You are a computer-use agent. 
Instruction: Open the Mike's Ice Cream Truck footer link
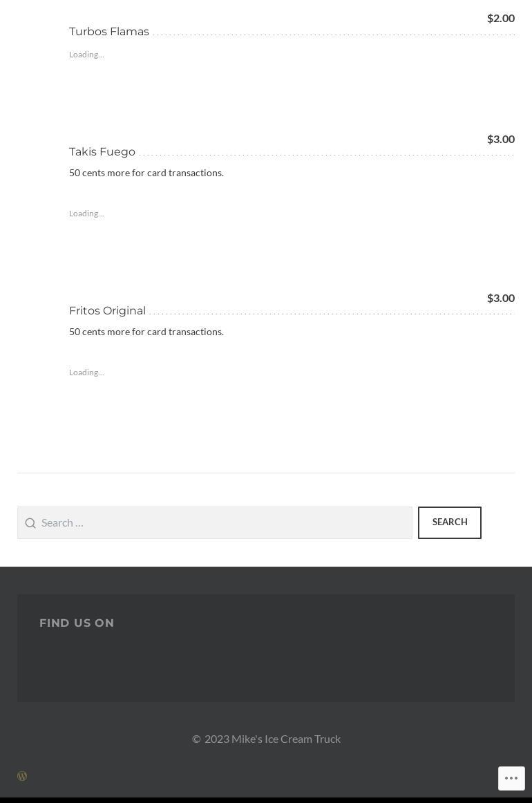(x=285, y=739)
